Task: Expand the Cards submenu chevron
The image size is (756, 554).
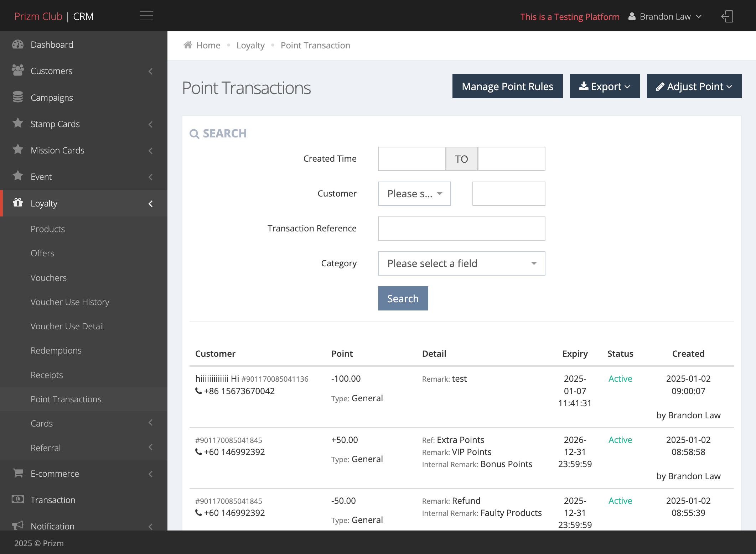Action: click(151, 423)
